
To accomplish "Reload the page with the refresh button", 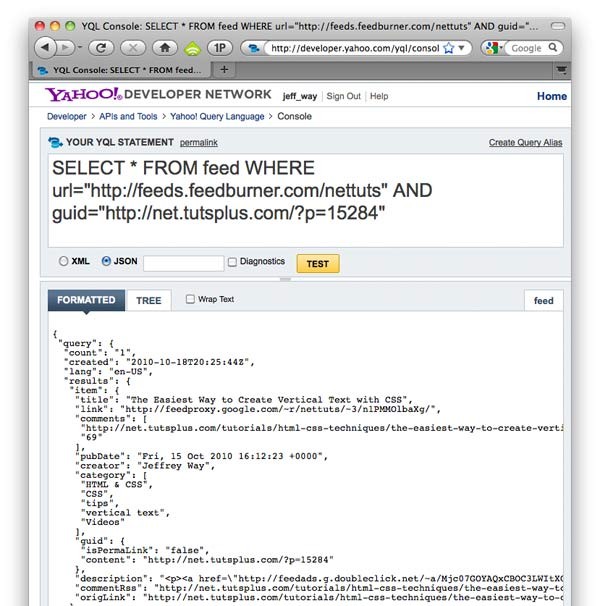I will point(101,48).
